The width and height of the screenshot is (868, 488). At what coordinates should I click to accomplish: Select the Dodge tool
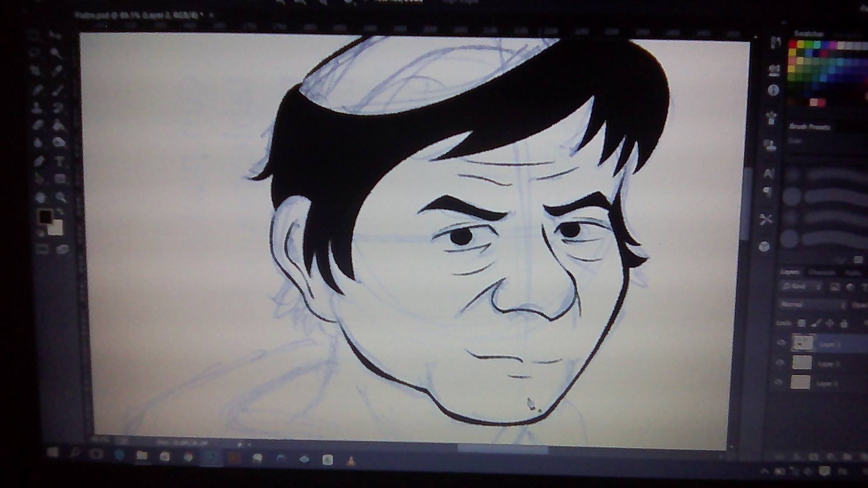pos(58,142)
